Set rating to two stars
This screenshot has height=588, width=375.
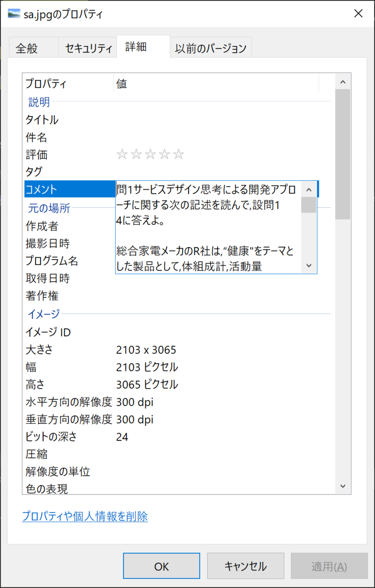(136, 155)
